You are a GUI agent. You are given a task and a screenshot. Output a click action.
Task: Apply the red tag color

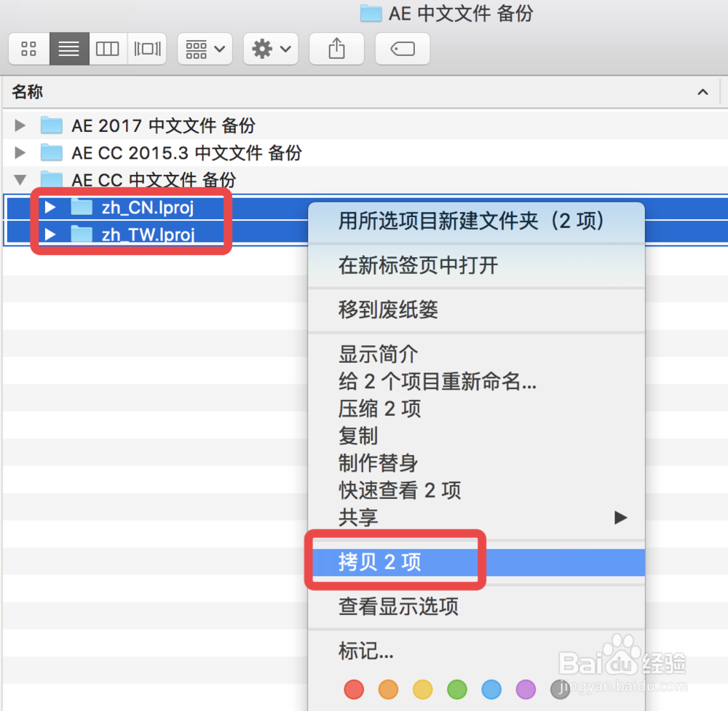[354, 690]
